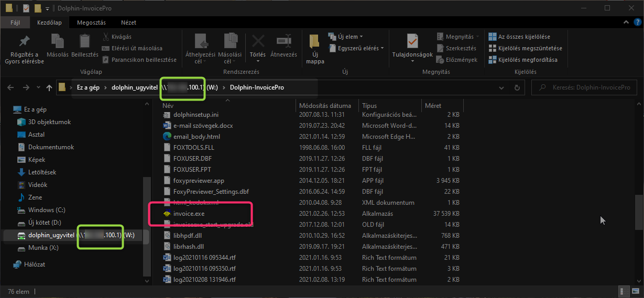Screen dimensions: 644x298
Task: Open Dokumentumok in sidebar
Action: point(46,147)
